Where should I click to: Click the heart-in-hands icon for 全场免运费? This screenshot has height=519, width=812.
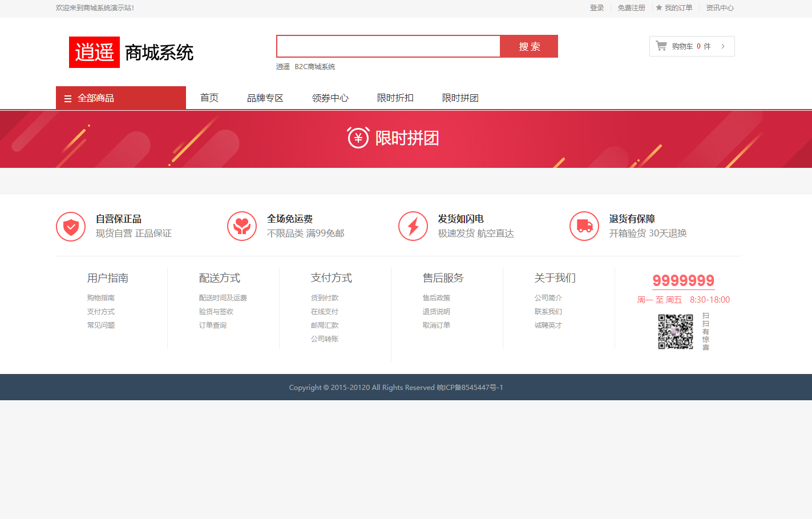242,227
